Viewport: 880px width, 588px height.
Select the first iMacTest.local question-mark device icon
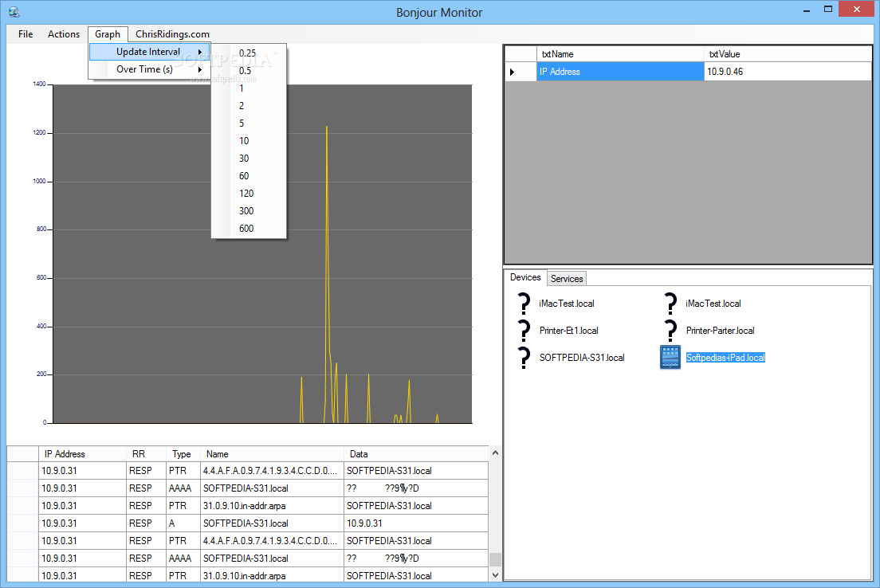tap(524, 304)
